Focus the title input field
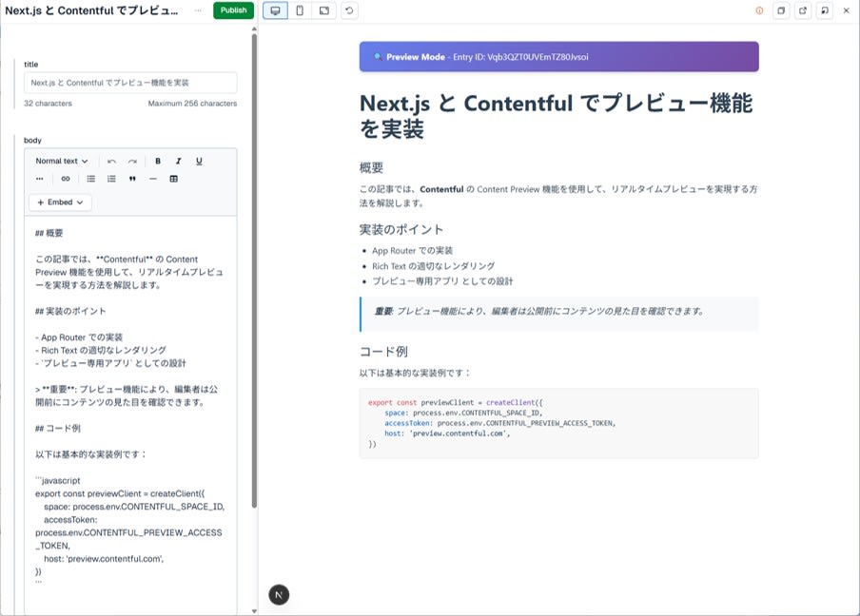This screenshot has height=616, width=860. [x=130, y=83]
